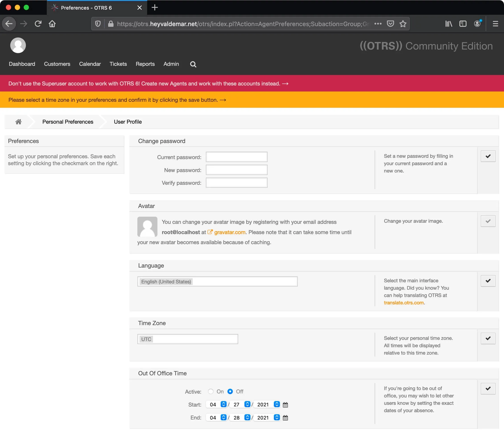Open the End month dropdown 04

point(217,418)
